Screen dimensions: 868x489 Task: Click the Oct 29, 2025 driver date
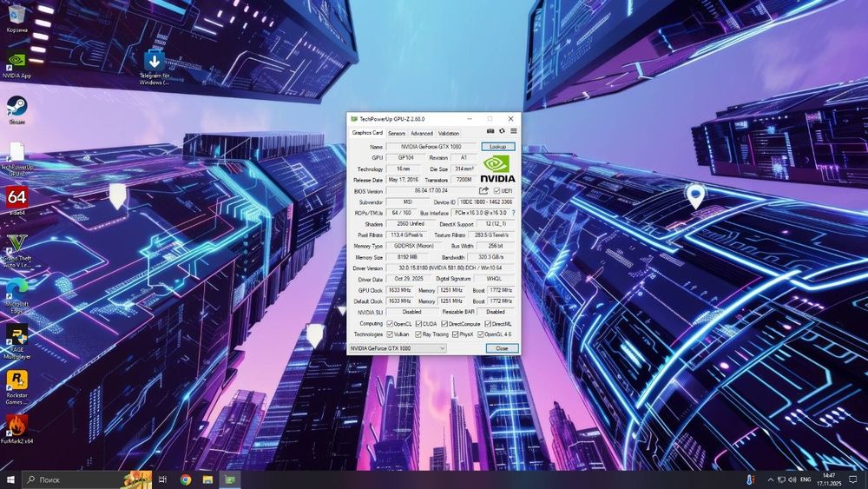coord(409,279)
